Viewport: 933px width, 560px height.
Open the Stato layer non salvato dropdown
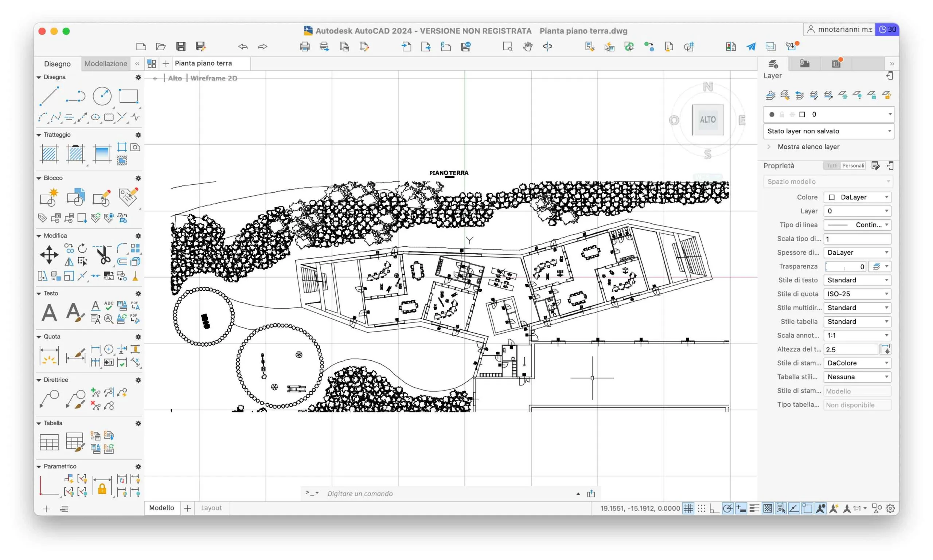[x=828, y=131]
